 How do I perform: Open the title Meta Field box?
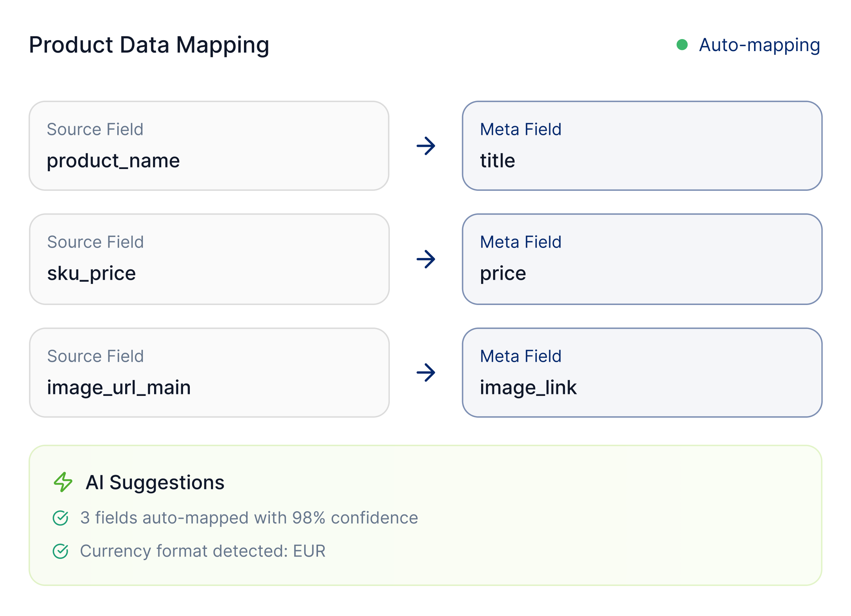pos(642,146)
